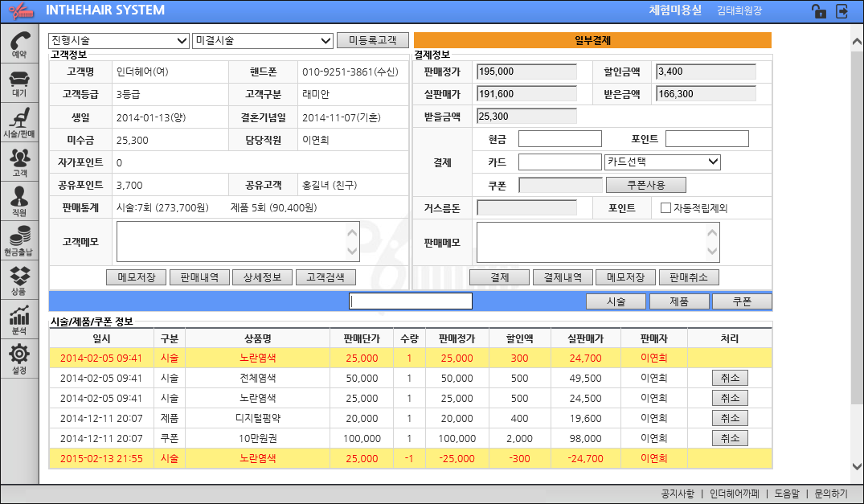The height and width of the screenshot is (504, 864).
Task: Click the padlock icon in header
Action: pos(817,11)
